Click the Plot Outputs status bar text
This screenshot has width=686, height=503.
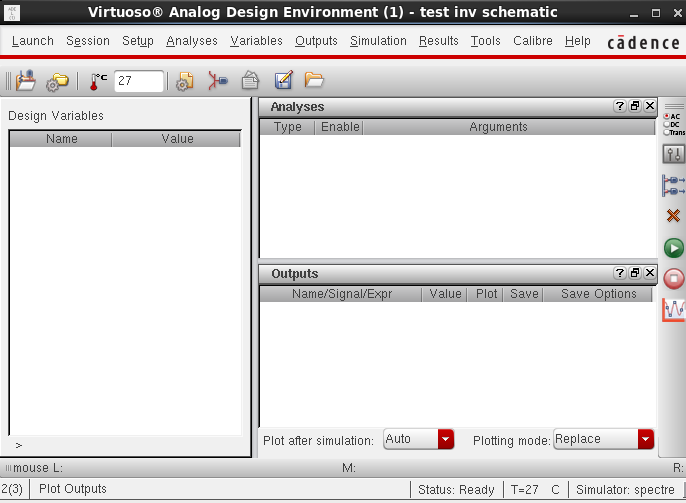[x=73, y=489]
